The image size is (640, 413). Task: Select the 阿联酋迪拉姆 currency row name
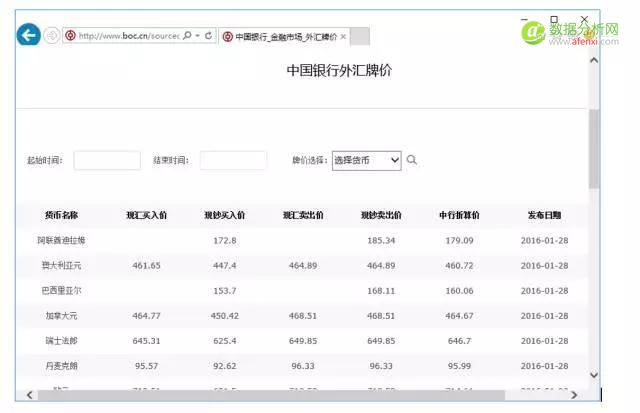[61, 240]
